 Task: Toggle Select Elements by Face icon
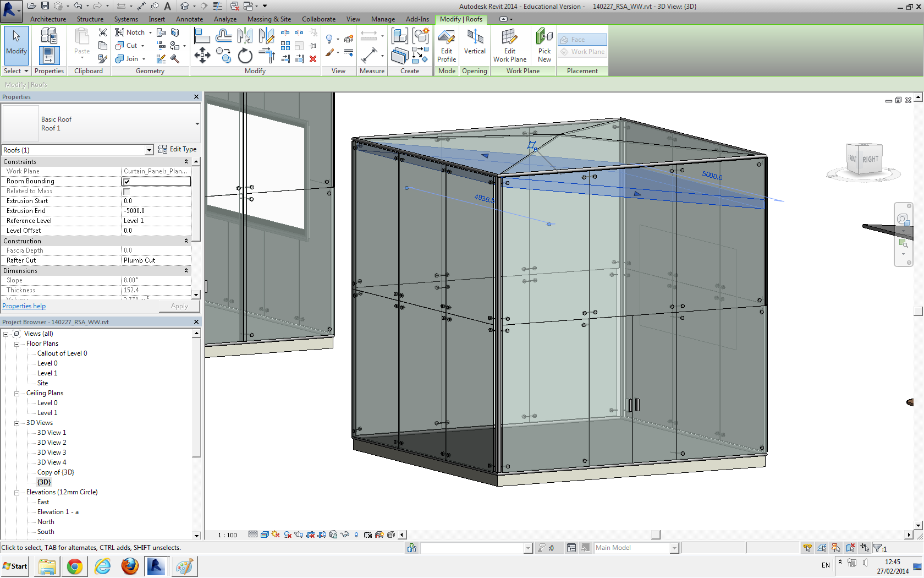(x=850, y=548)
